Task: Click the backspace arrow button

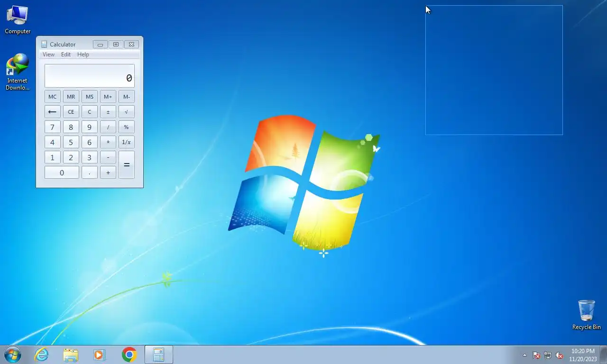Action: click(53, 112)
